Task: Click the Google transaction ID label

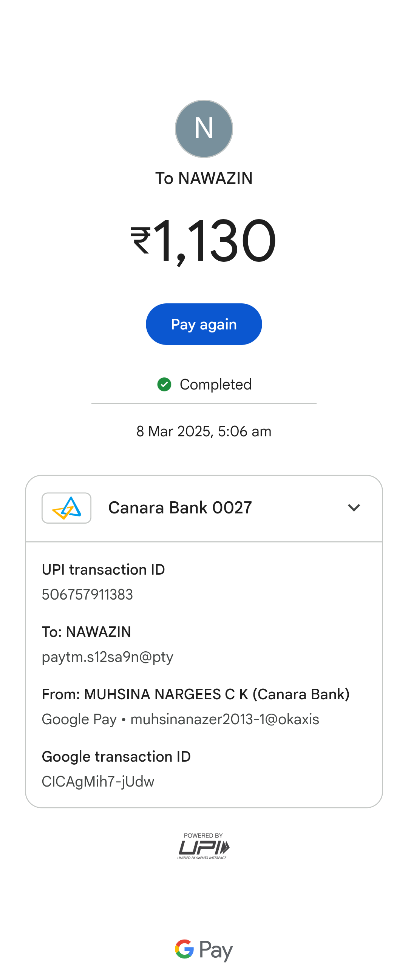Action: point(116,757)
